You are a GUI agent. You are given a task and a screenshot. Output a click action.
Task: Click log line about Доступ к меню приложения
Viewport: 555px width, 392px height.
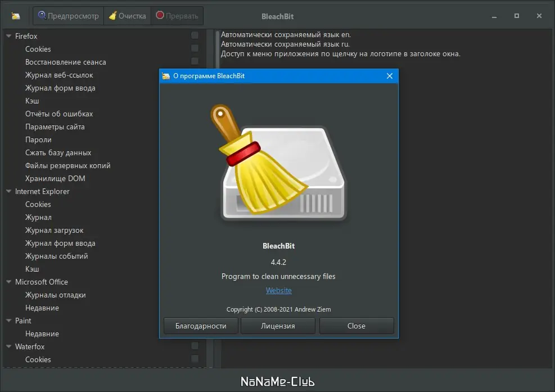tap(341, 54)
